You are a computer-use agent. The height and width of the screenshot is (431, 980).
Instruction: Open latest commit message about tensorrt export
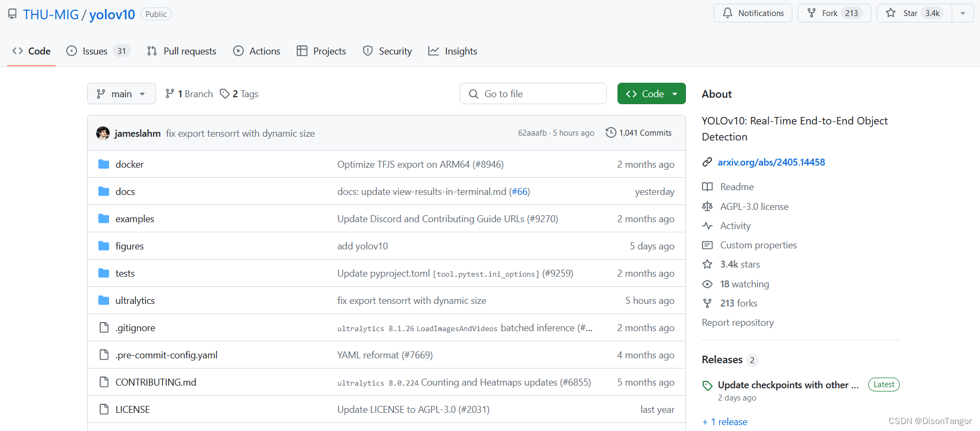[x=240, y=134]
